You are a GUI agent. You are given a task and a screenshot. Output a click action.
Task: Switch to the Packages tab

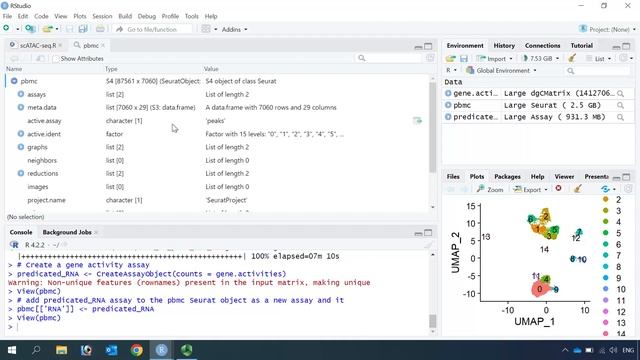tap(507, 177)
